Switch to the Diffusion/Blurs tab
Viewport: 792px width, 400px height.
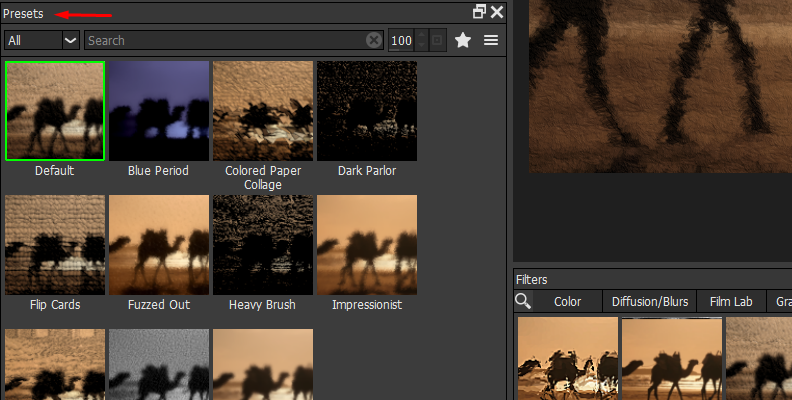pyautogui.click(x=650, y=302)
